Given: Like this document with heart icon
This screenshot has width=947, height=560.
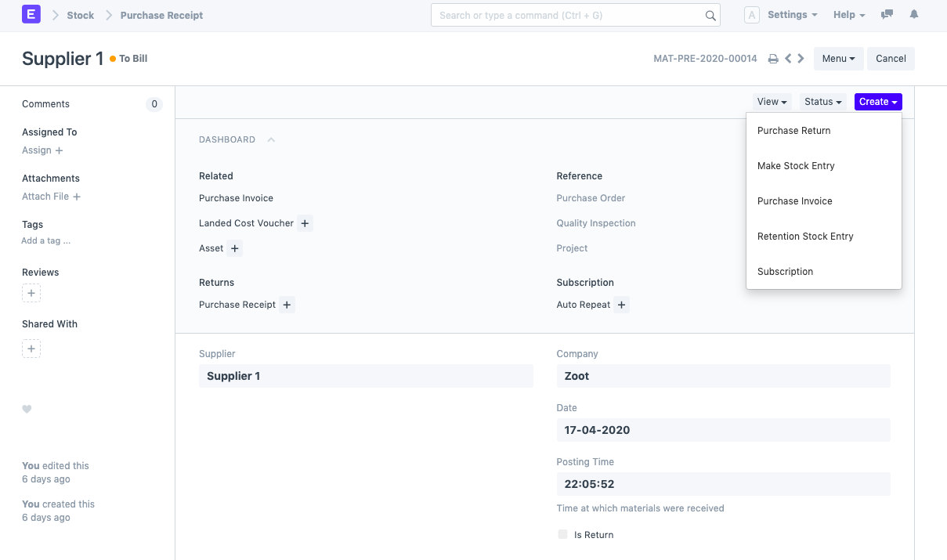Looking at the screenshot, I should point(27,409).
